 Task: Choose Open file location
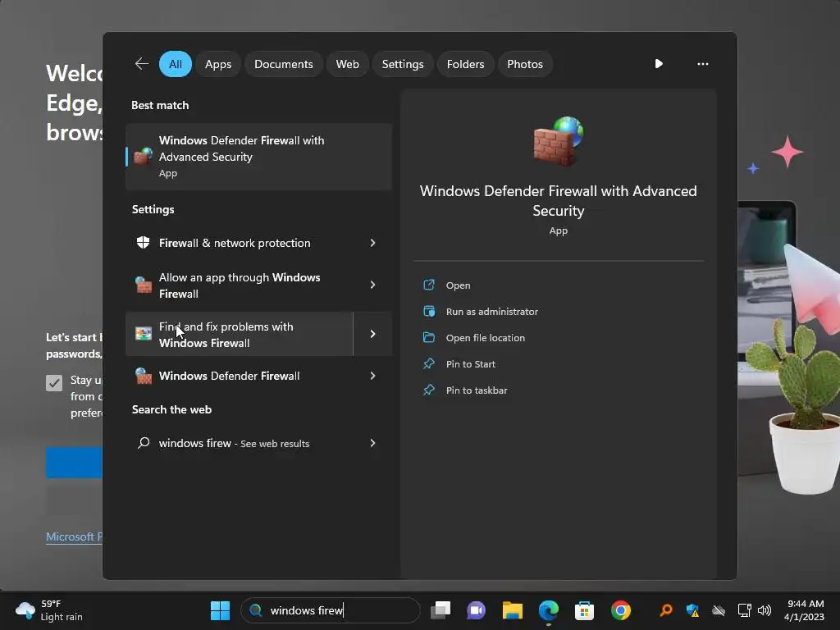[x=486, y=338]
